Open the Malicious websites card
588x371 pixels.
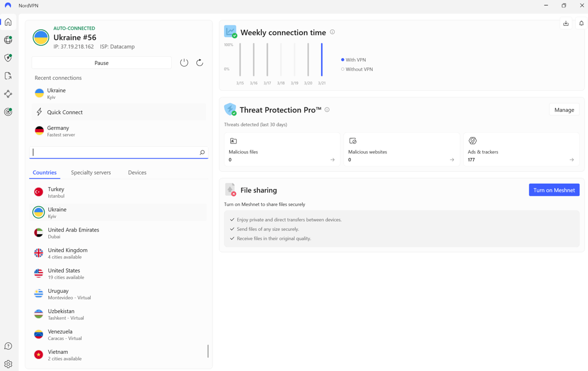click(401, 149)
